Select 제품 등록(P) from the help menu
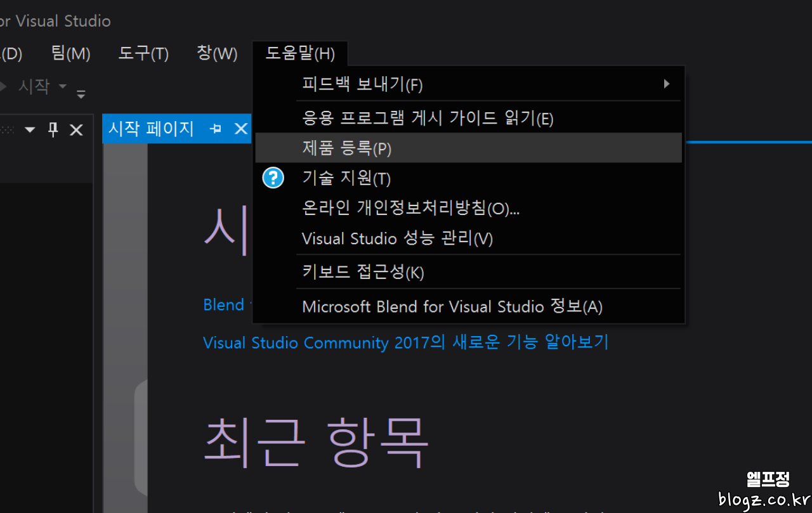The image size is (812, 513). coord(347,148)
